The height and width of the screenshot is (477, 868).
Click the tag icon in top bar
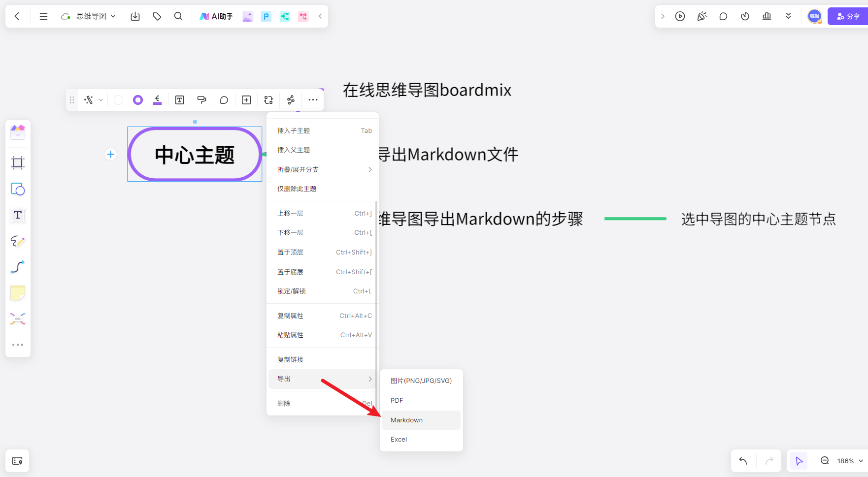[157, 16]
